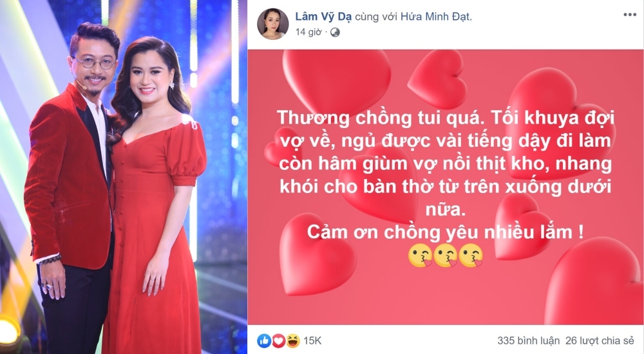
Task: Click the Haha laughing reaction icon
Action: click(292, 340)
